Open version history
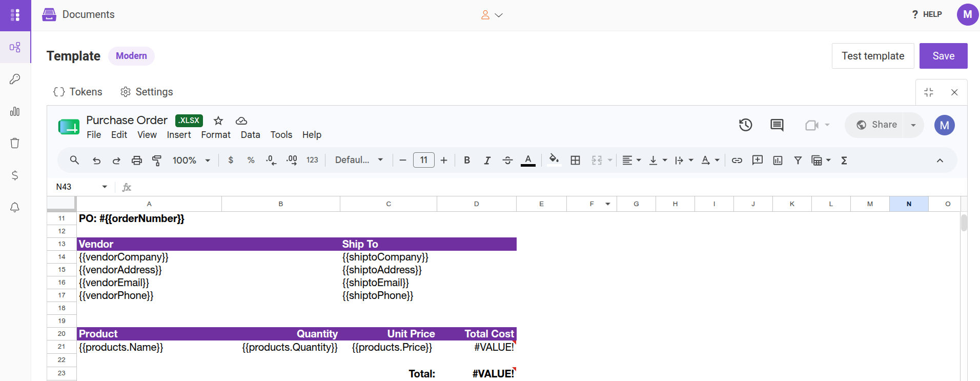Screen dimensions: 980x381 pos(746,125)
